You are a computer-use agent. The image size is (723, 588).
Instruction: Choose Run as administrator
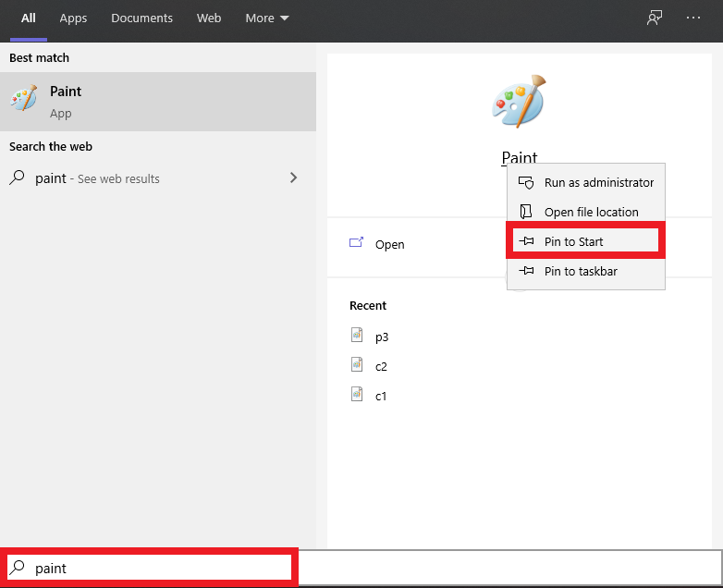coord(585,183)
